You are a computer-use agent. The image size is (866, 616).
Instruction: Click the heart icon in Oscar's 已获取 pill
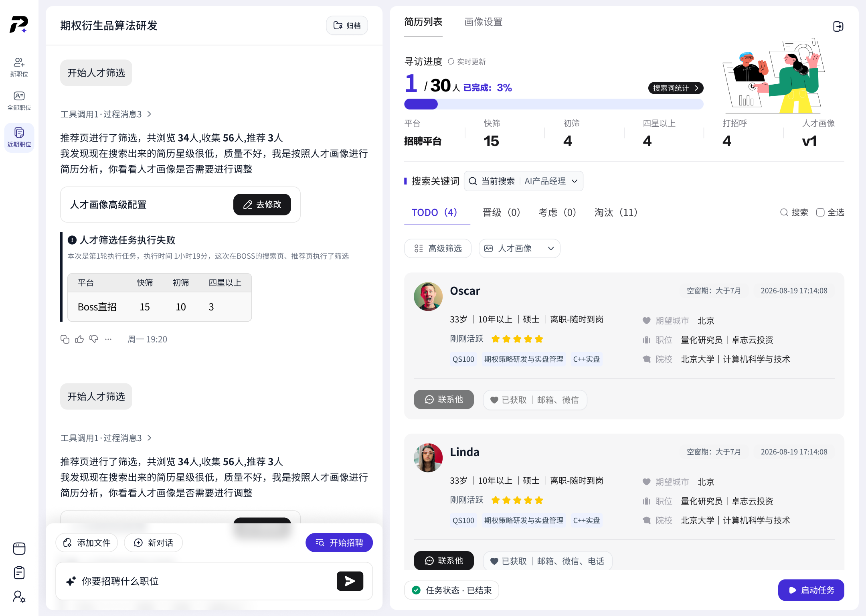point(494,400)
